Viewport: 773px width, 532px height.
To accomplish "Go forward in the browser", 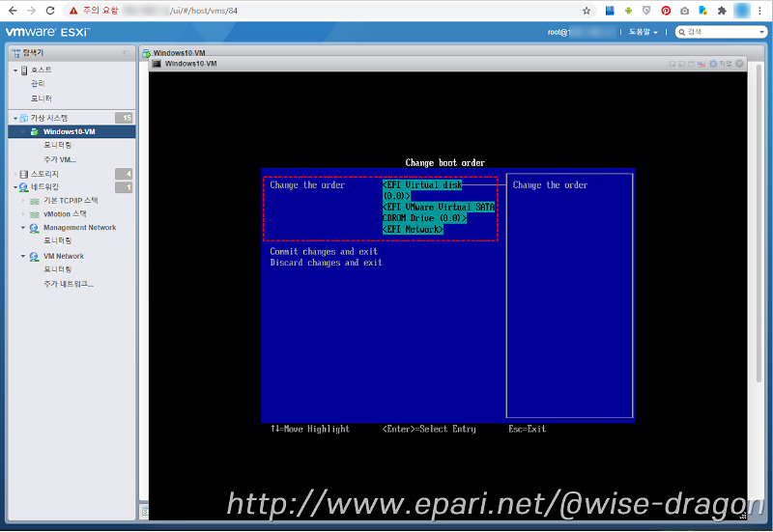I will pyautogui.click(x=31, y=11).
